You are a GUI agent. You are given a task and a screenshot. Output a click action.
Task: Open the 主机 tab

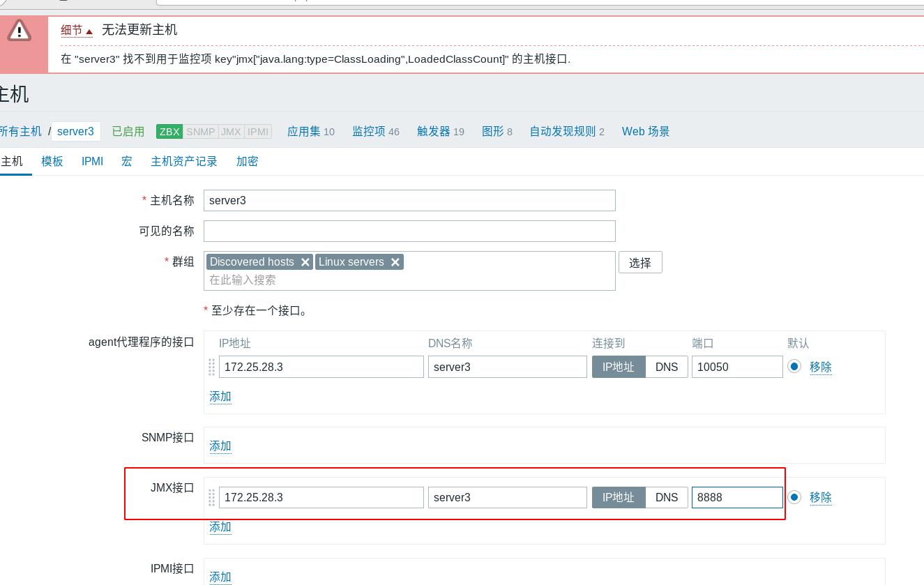click(x=12, y=161)
